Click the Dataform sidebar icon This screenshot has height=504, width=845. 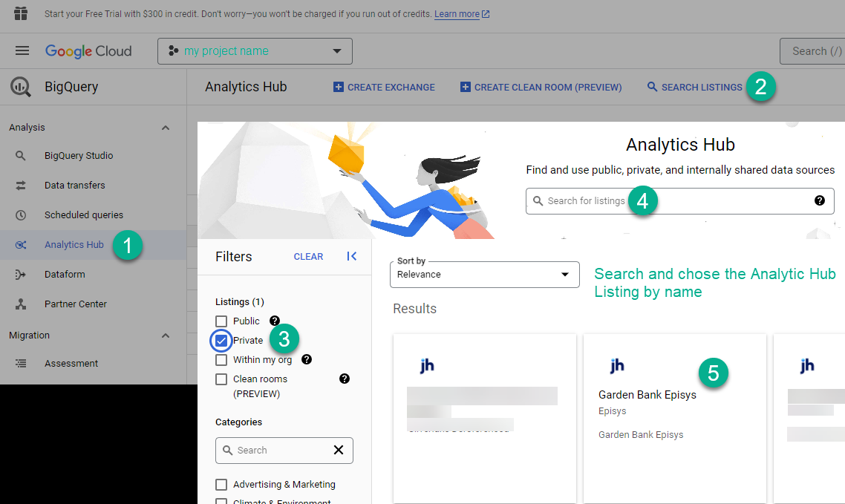pyautogui.click(x=21, y=275)
